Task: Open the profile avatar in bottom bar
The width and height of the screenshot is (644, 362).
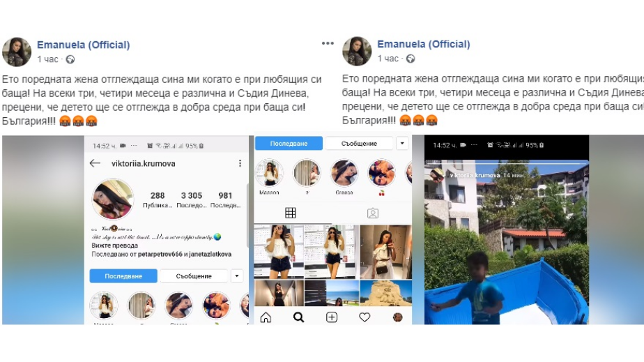Action: tap(397, 317)
